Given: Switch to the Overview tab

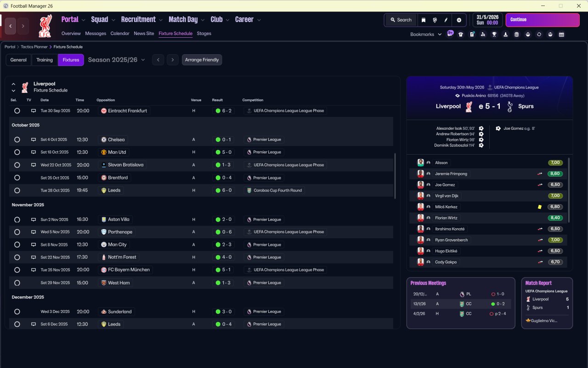Looking at the screenshot, I should pyautogui.click(x=71, y=34).
